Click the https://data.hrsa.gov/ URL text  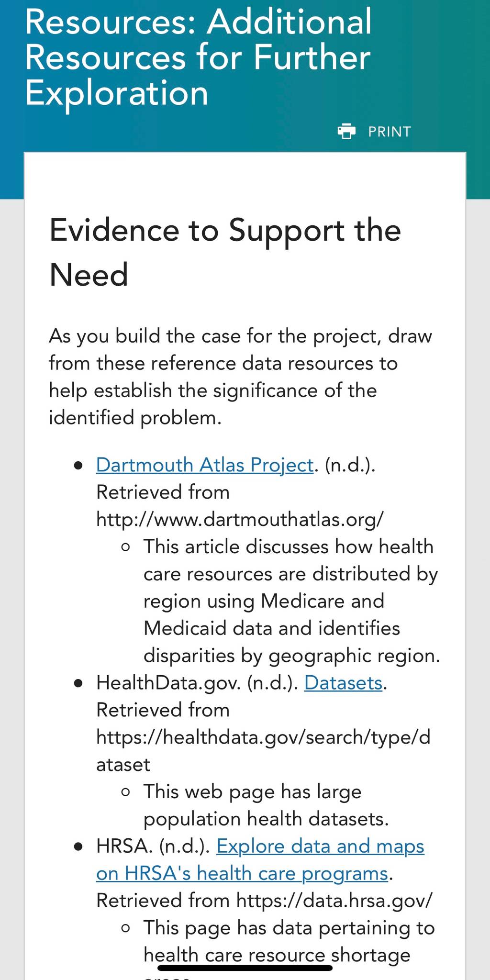point(334,900)
